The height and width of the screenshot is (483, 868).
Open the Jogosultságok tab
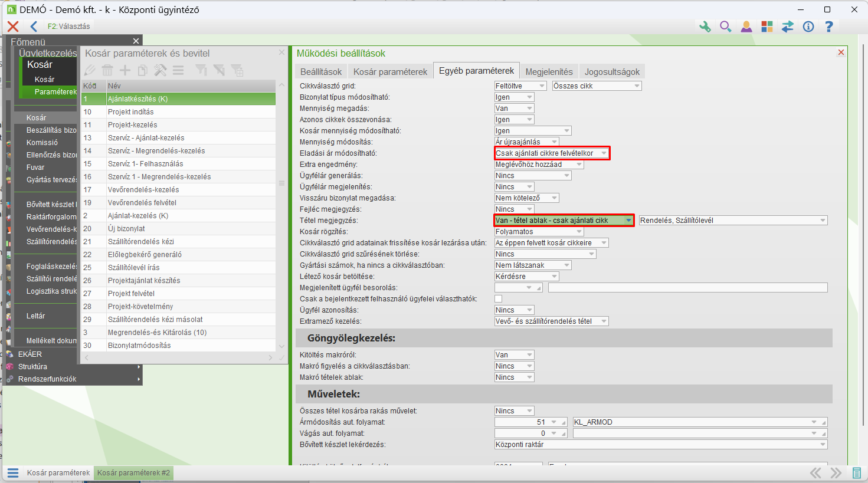[x=612, y=71]
